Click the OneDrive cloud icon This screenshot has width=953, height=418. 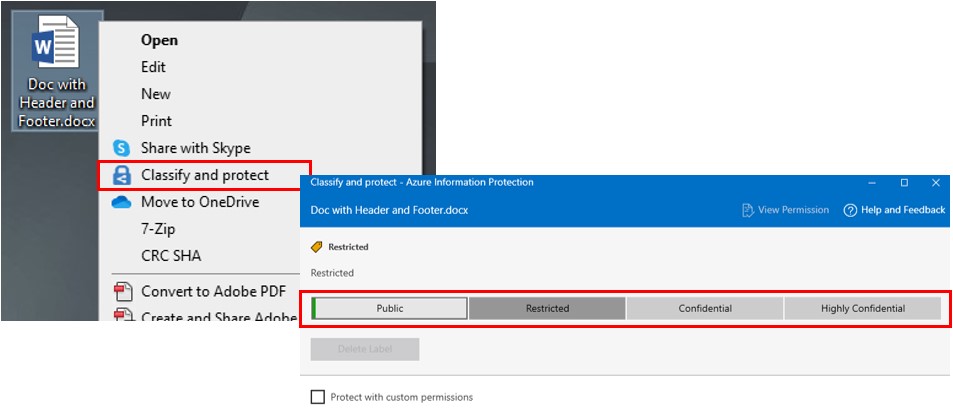pyautogui.click(x=122, y=202)
